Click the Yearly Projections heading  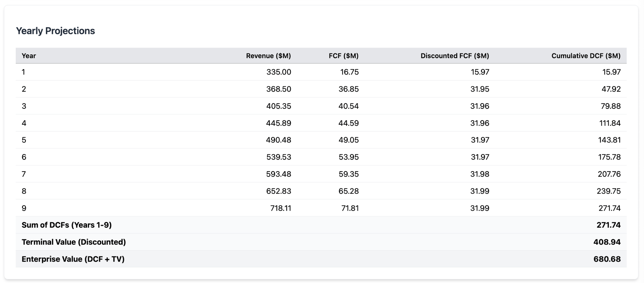(55, 31)
